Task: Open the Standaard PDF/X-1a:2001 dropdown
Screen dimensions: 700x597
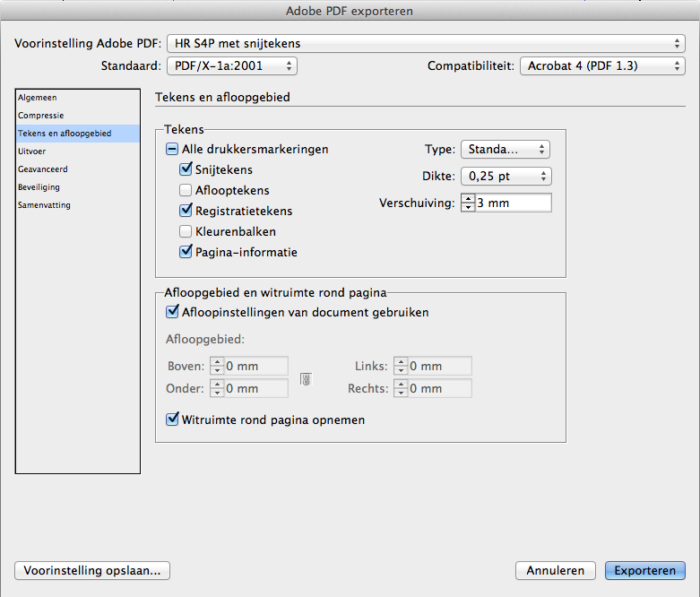Action: point(232,65)
